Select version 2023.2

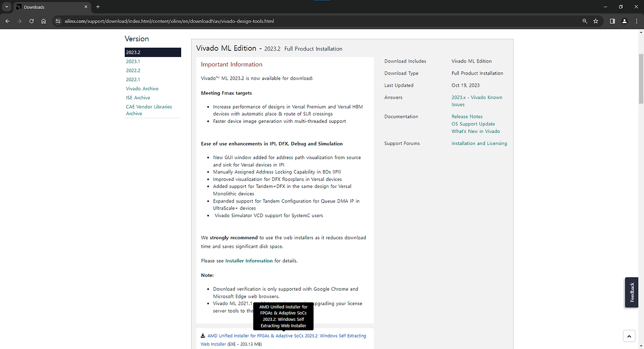pyautogui.click(x=153, y=52)
